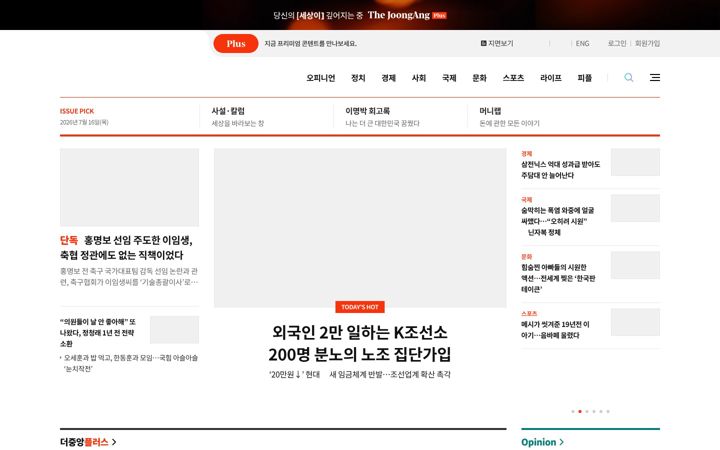Open the 오세훈과 밥 먹고 related link
The image size is (720, 450).
pos(130,363)
